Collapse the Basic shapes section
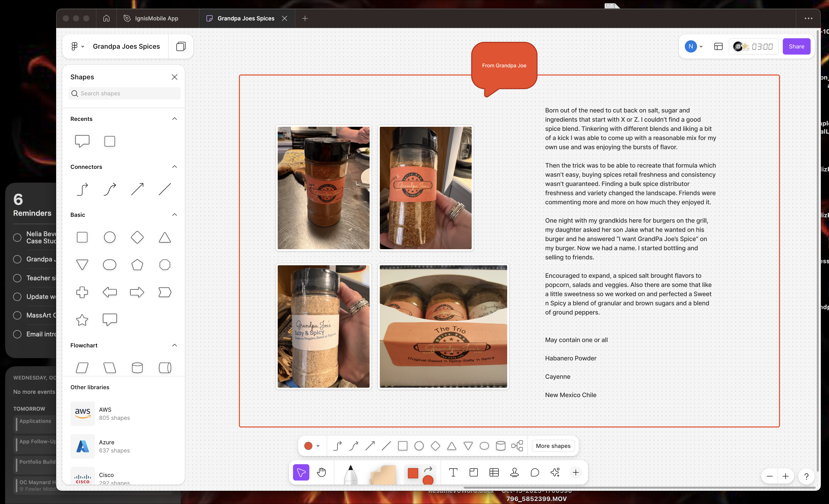This screenshot has width=829, height=504. click(174, 215)
